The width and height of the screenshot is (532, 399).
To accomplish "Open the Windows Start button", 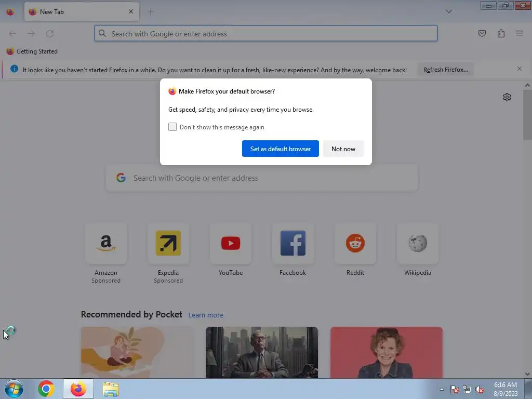I will click(x=14, y=389).
